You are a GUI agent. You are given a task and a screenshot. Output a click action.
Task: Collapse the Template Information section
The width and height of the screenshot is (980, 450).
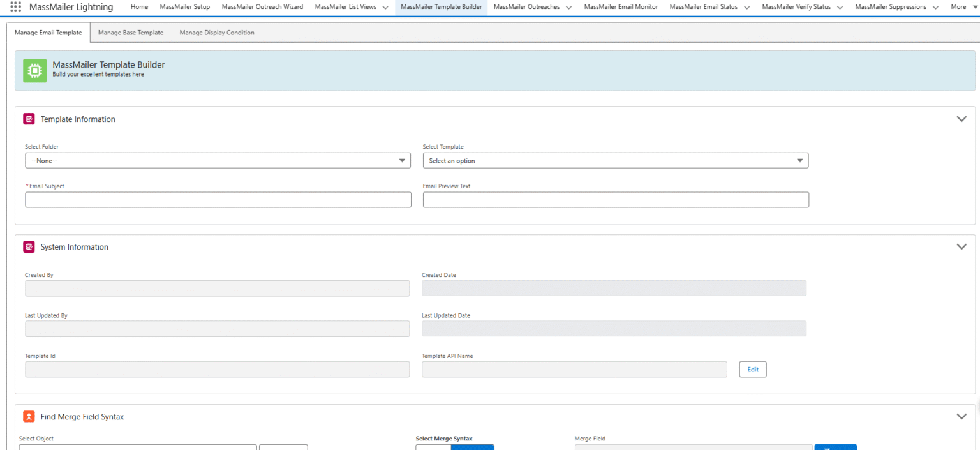(961, 119)
